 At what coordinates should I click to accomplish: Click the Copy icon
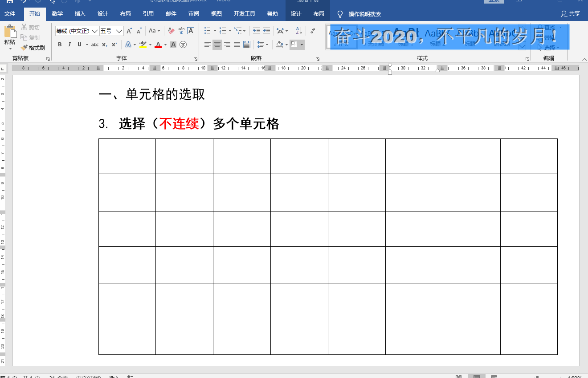tap(24, 38)
